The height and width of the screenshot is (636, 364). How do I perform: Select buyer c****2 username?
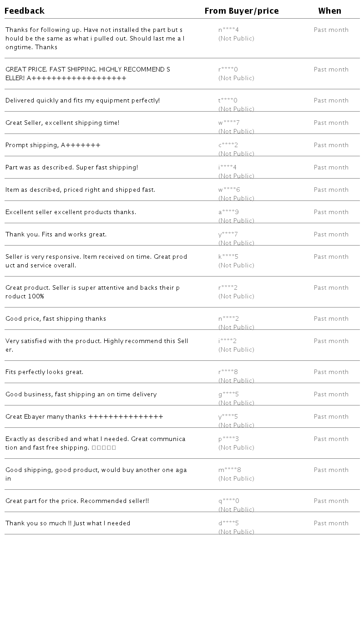coord(228,145)
